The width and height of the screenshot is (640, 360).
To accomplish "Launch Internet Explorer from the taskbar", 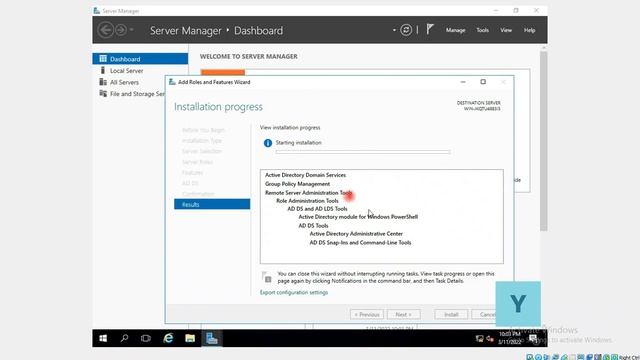I will point(168,338).
